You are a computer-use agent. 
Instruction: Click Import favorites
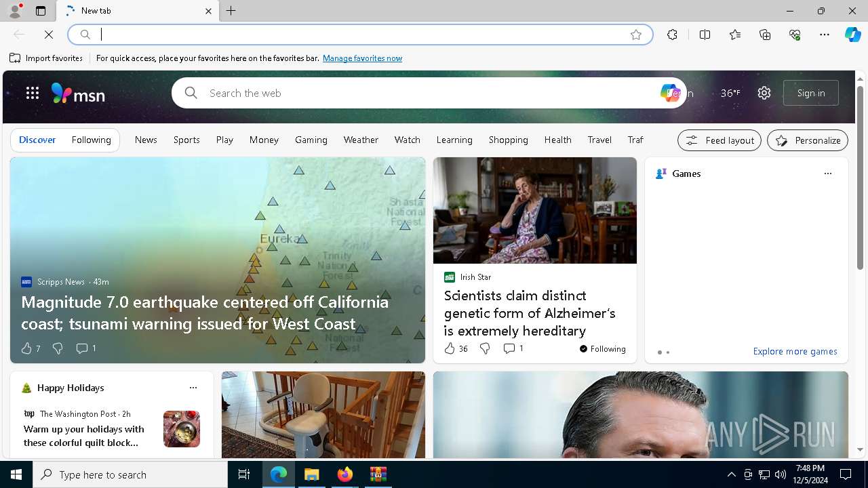coord(46,58)
